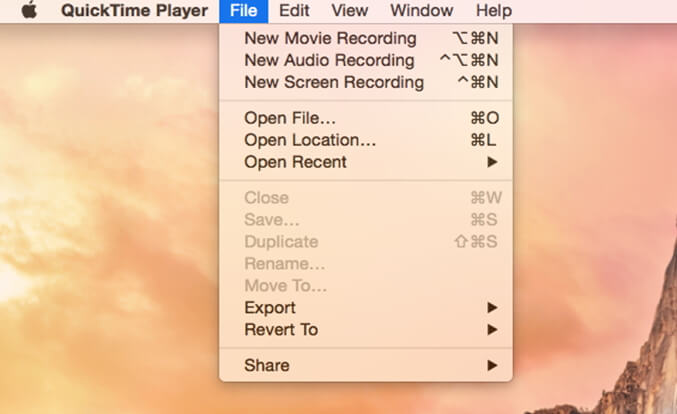Screen dimensions: 677x414
Task: Open the QuickTime Player application menu
Action: pos(134,10)
